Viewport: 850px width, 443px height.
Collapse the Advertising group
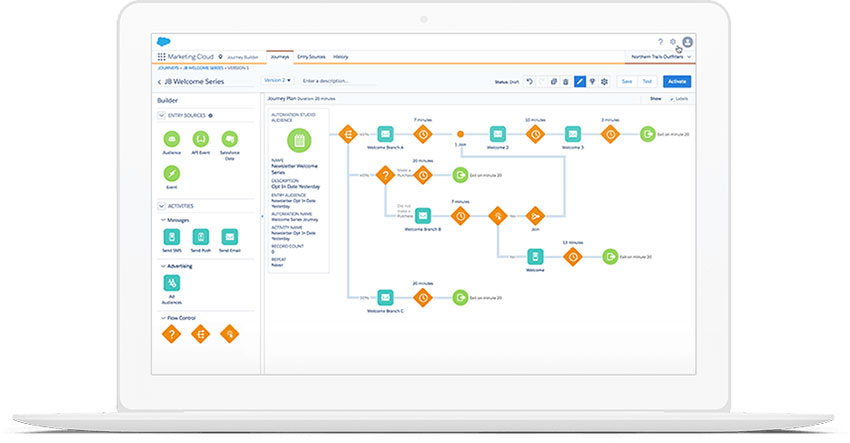163,266
